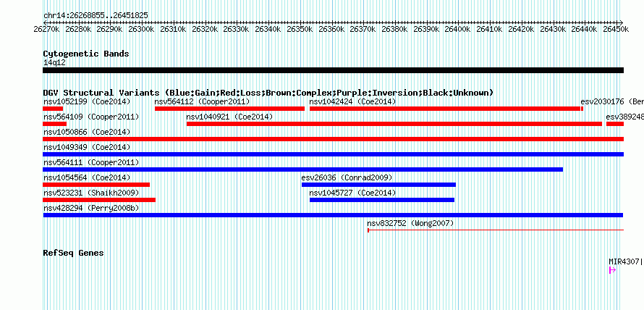Select loss variant nsv1052199 (Coe2014) bar
Screen dimensions: 644x310
(53, 109)
